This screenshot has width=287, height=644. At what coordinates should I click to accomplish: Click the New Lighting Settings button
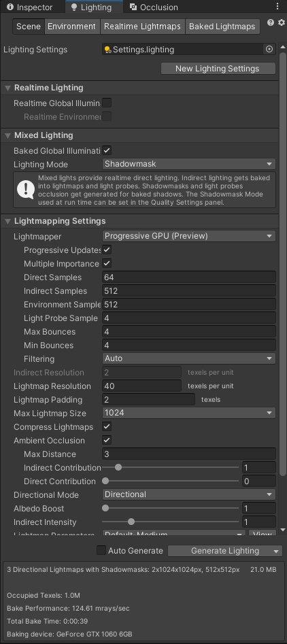coord(218,68)
